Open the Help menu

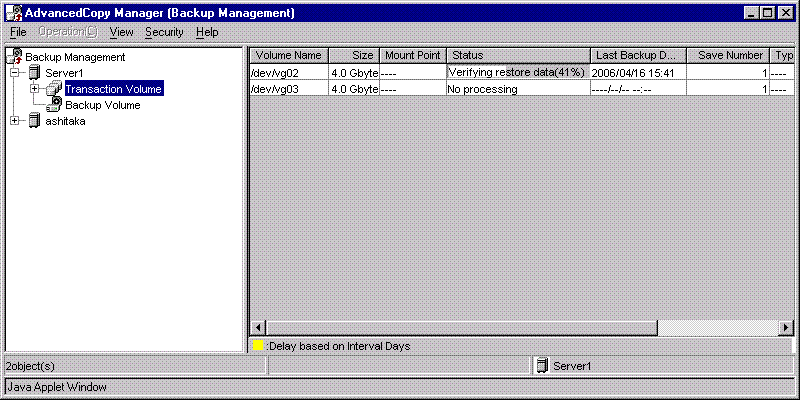(207, 32)
